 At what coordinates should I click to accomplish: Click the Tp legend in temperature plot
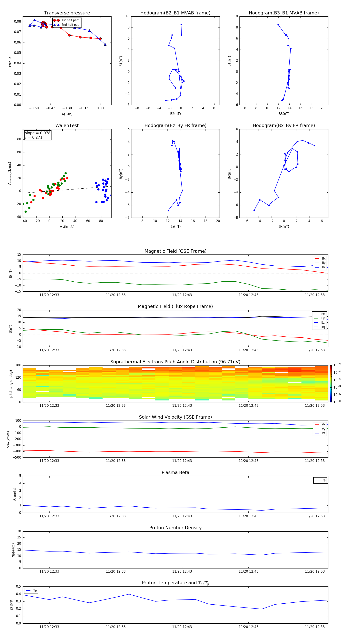[31, 591]
